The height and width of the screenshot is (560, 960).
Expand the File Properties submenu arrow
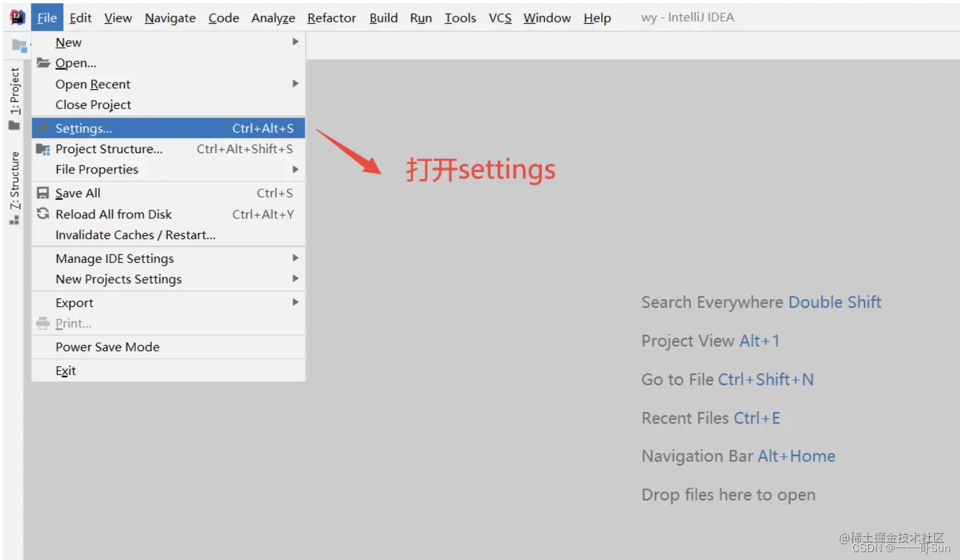coord(295,170)
